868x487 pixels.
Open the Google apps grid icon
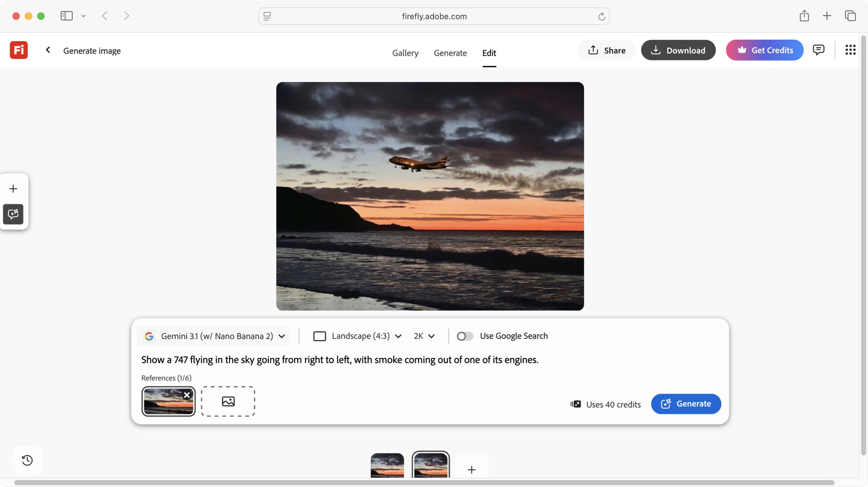point(850,50)
